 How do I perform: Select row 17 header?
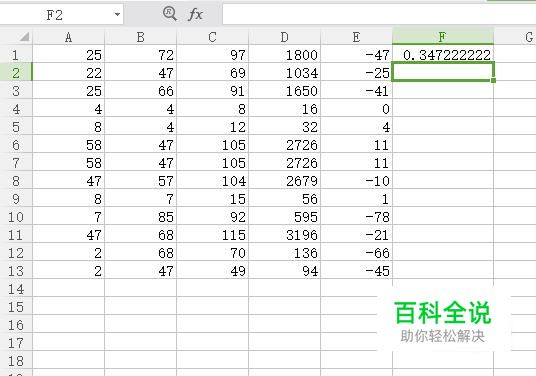[16, 343]
